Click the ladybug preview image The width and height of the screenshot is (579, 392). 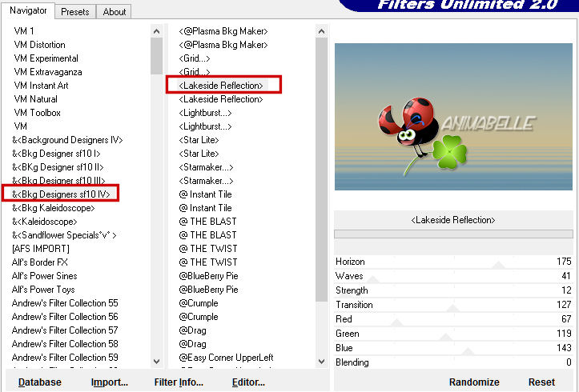[453, 117]
